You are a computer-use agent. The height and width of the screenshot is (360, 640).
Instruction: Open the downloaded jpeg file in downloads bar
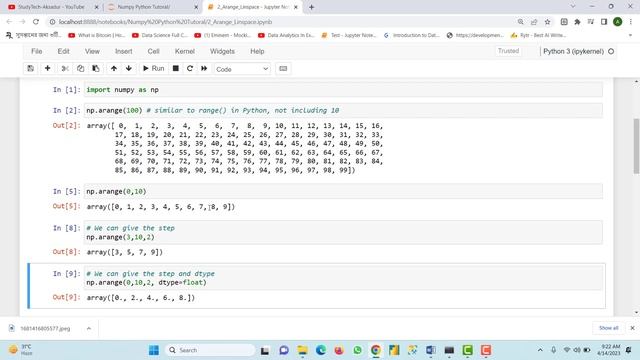(x=45, y=329)
